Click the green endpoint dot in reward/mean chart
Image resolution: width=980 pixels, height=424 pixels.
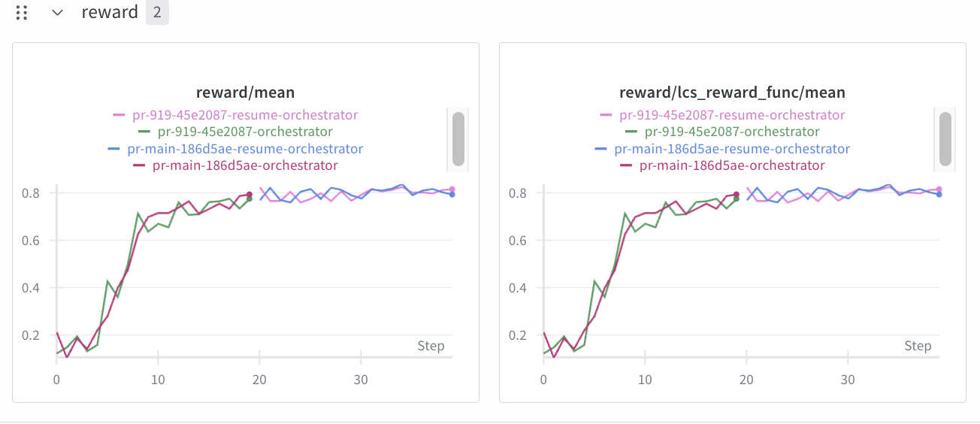[249, 199]
